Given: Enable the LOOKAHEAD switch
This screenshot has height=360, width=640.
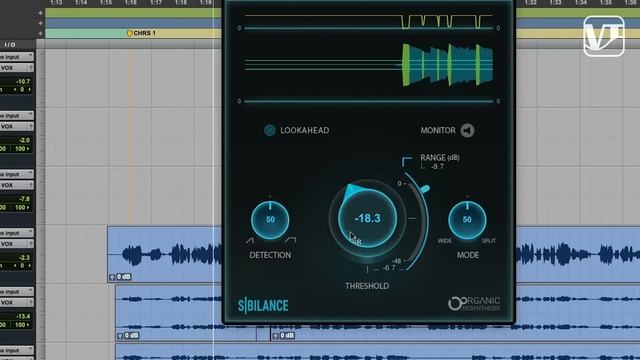Looking at the screenshot, I should point(269,130).
